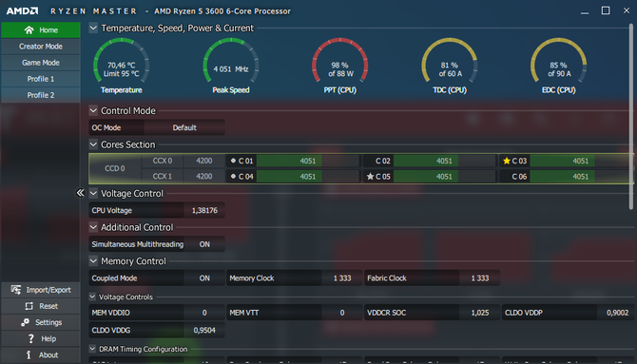This screenshot has width=637, height=364.
Task: Collapse the DRAM Timing Configuration subsection
Action: pyautogui.click(x=92, y=349)
